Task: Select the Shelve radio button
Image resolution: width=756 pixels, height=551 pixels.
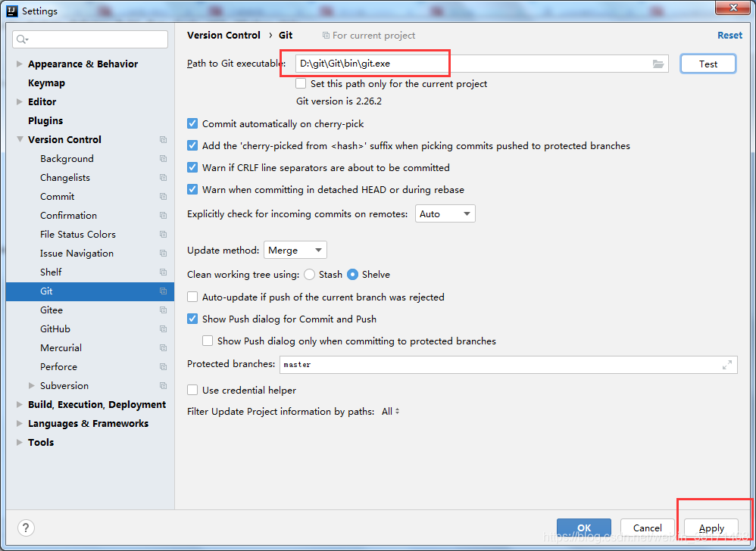Action: point(353,275)
